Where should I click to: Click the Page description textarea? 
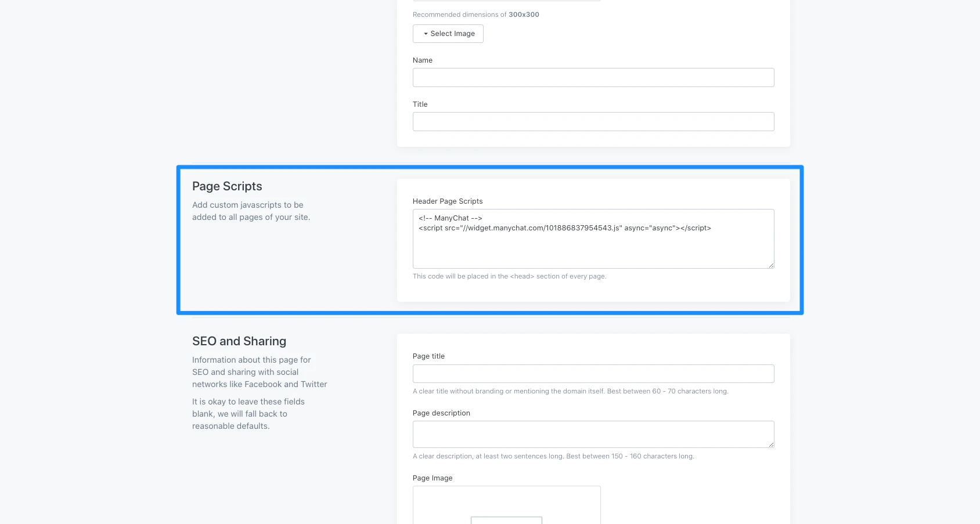(x=593, y=434)
